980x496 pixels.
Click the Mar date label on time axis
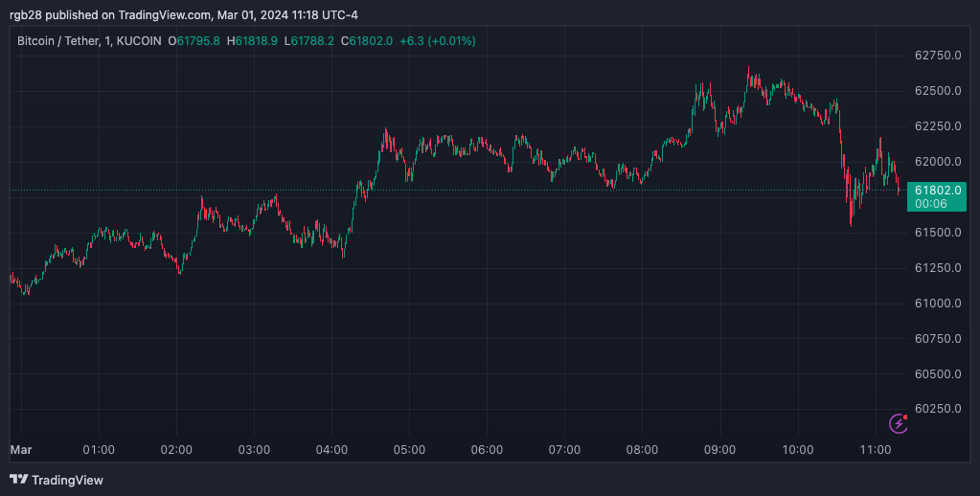[20, 449]
